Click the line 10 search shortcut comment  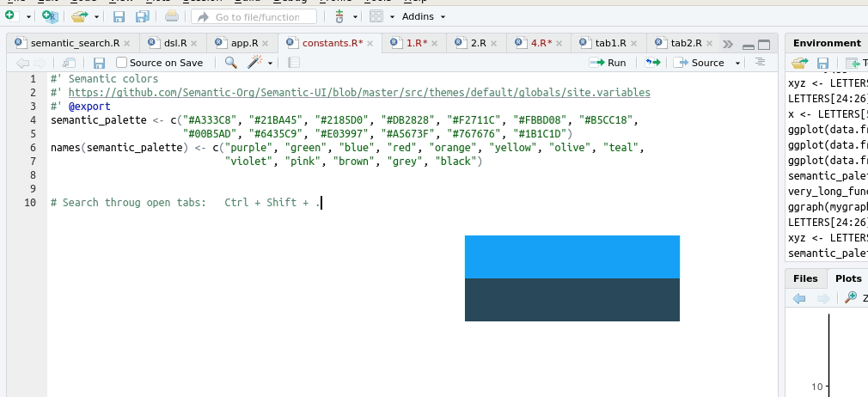tap(185, 203)
